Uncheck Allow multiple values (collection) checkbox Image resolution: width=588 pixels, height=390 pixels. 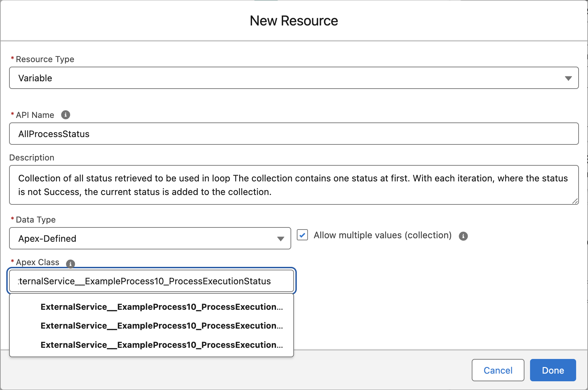[302, 235]
